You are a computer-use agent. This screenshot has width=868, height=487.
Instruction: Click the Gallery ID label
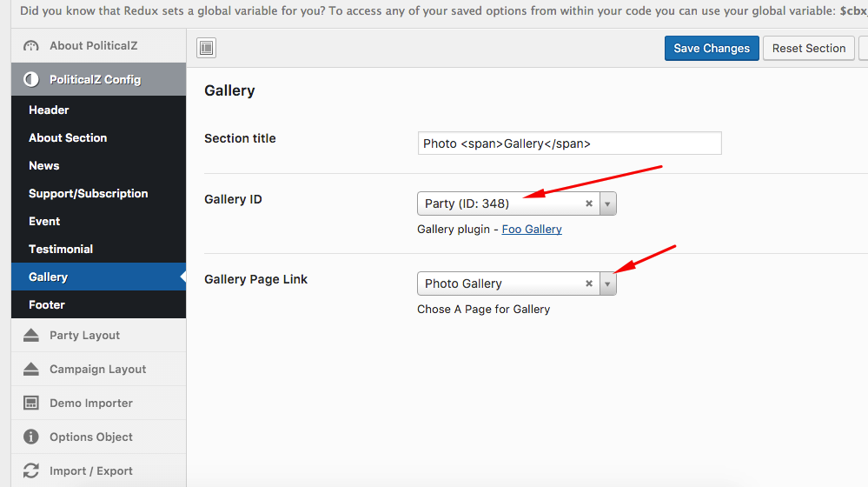pos(233,199)
